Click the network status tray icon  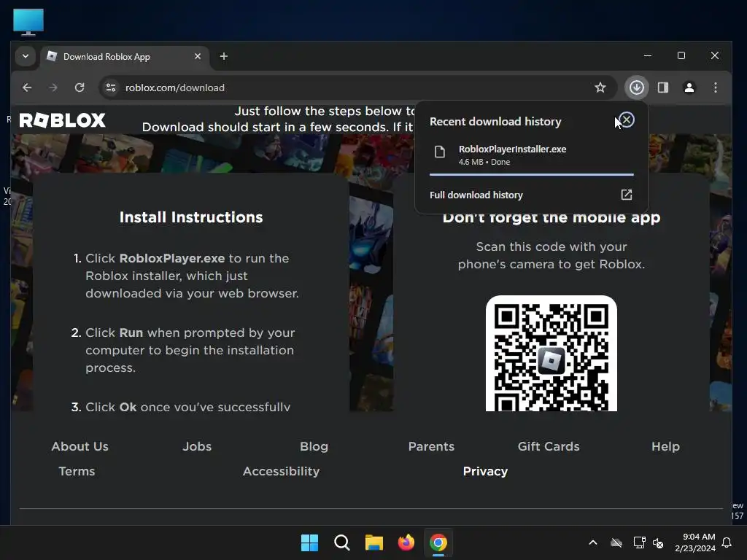click(639, 542)
